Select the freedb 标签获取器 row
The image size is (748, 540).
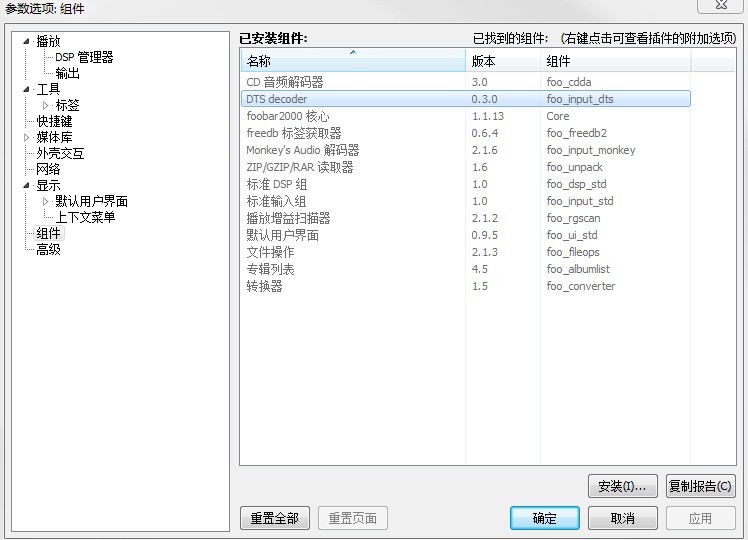pos(466,133)
